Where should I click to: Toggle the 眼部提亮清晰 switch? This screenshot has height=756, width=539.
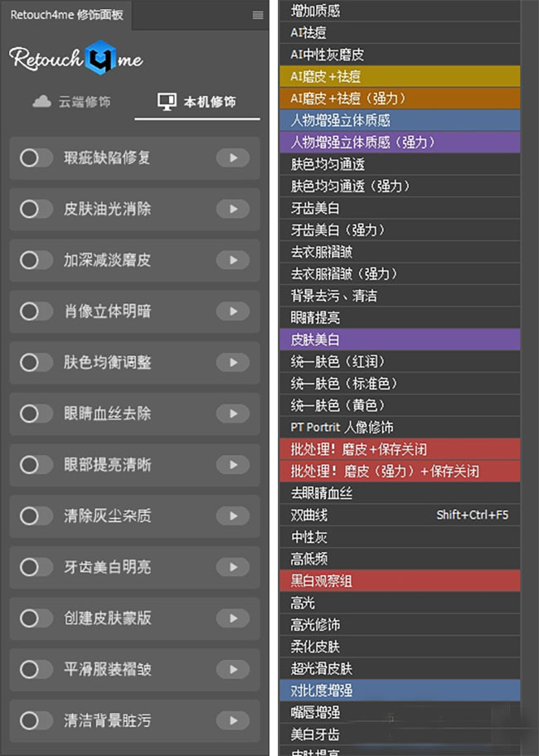pos(36,465)
